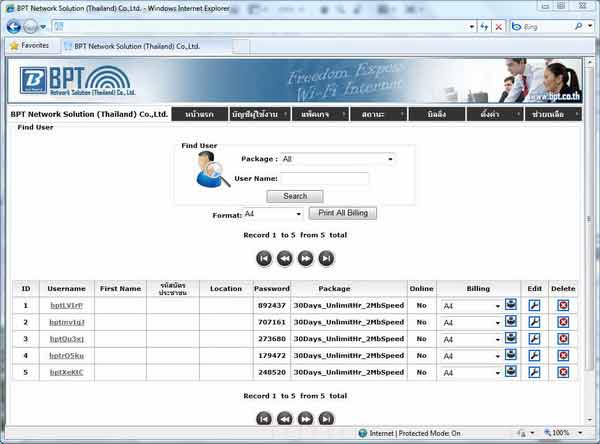Print billing for user row 4
Screen dimensions: 600x444
[510, 355]
